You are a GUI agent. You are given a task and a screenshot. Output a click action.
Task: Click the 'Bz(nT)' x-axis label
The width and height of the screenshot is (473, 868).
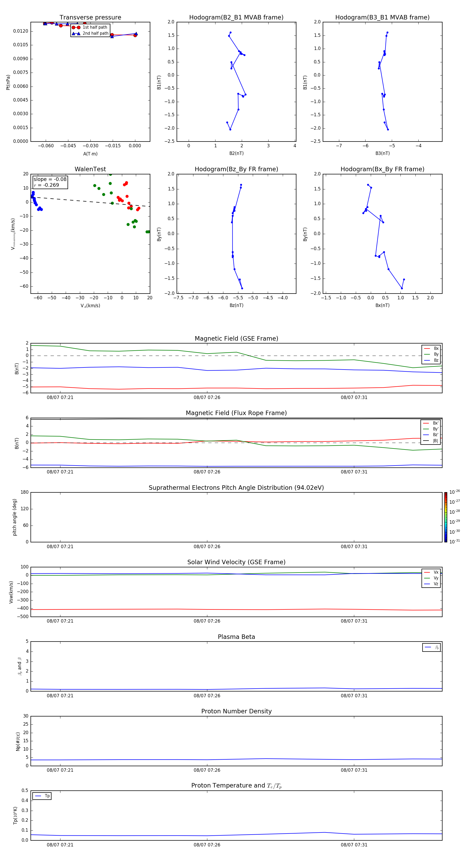(x=236, y=305)
